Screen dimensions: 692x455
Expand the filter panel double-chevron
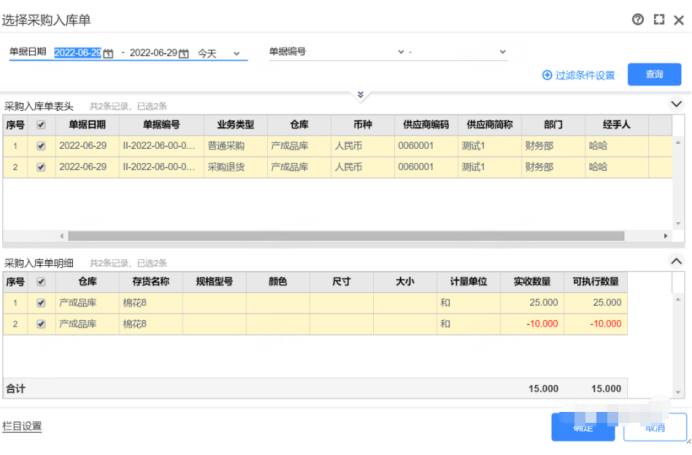pos(361,95)
